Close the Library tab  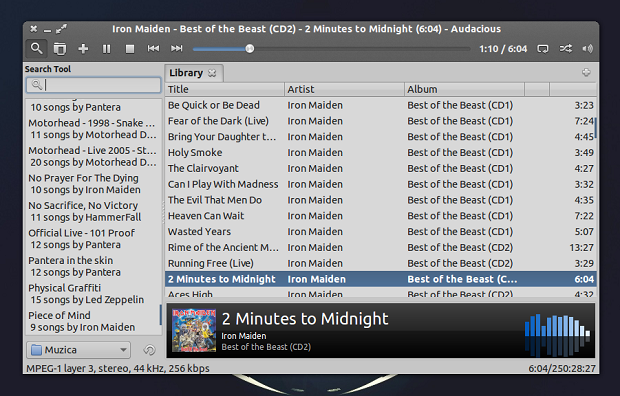(212, 73)
